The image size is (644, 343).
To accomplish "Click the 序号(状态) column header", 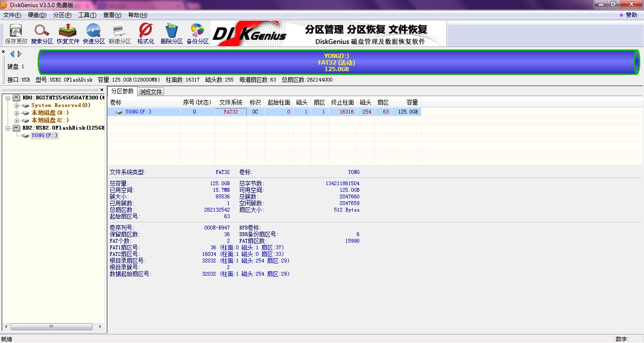I will tap(198, 102).
